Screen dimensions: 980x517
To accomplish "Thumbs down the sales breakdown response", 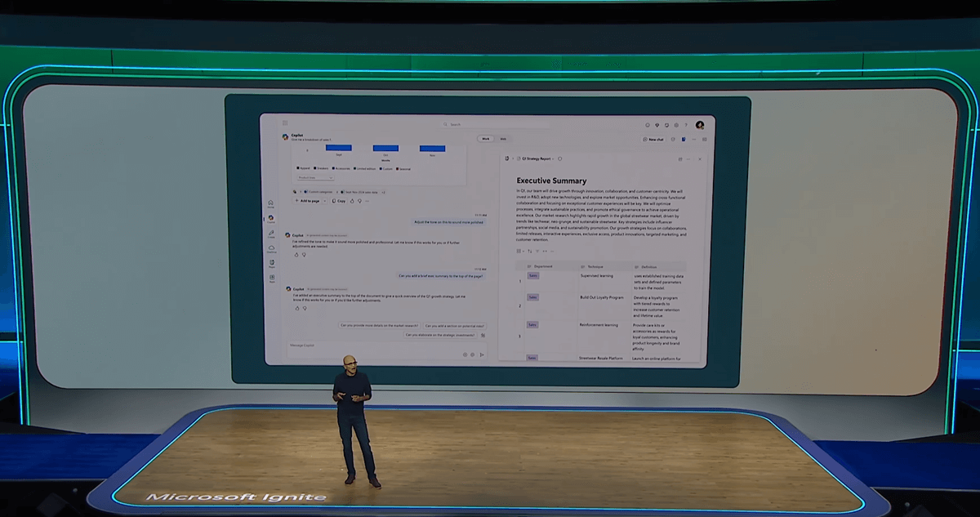I will click(x=359, y=200).
